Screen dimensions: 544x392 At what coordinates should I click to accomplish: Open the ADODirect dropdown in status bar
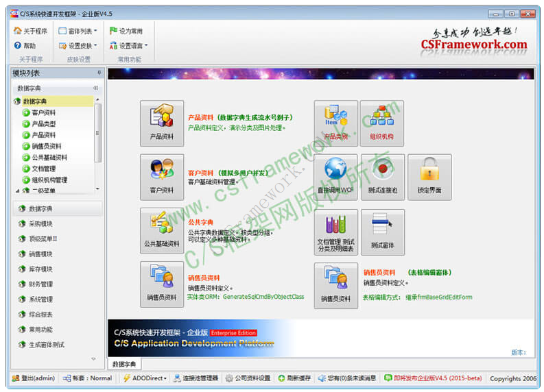coord(145,378)
